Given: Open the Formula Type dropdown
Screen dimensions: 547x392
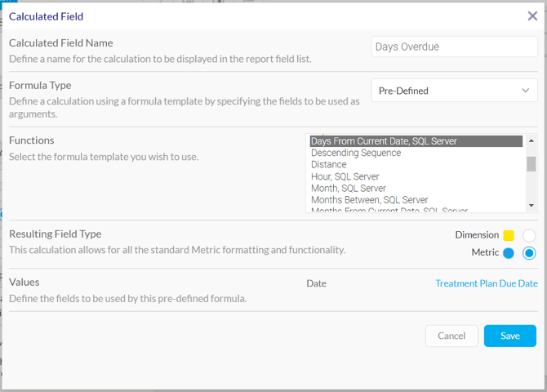Looking at the screenshot, I should pos(454,91).
